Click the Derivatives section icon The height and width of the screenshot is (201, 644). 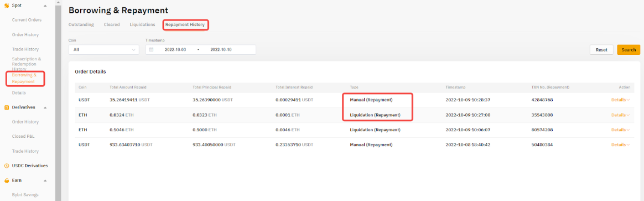point(7,107)
